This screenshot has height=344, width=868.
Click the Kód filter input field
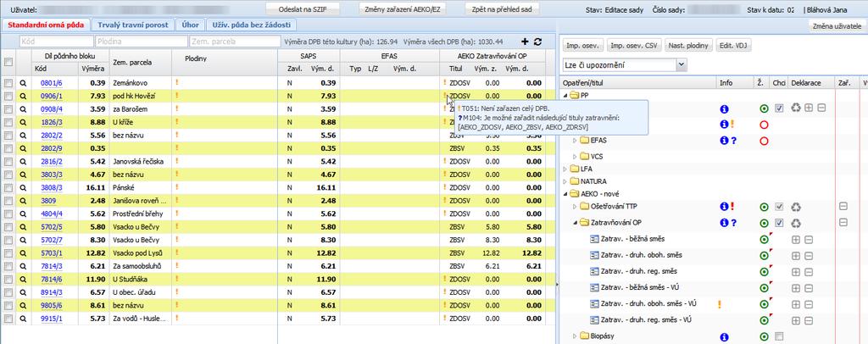pyautogui.click(x=57, y=42)
